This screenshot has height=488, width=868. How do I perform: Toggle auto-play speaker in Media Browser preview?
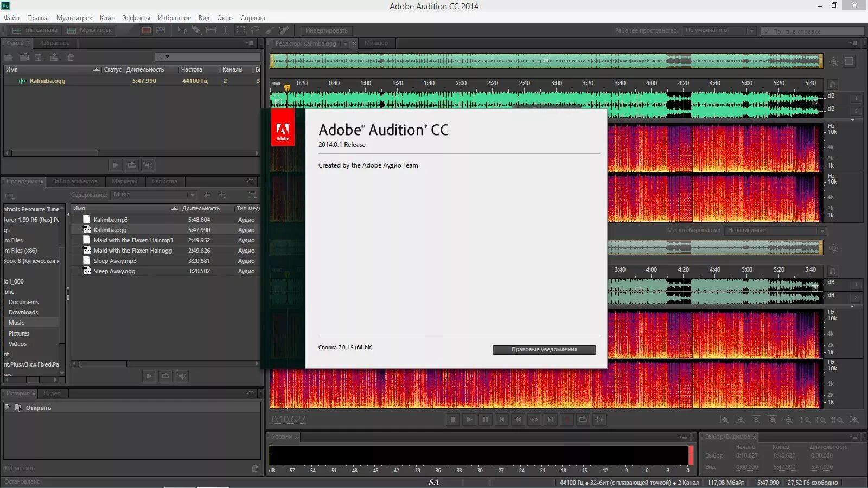pos(182,376)
